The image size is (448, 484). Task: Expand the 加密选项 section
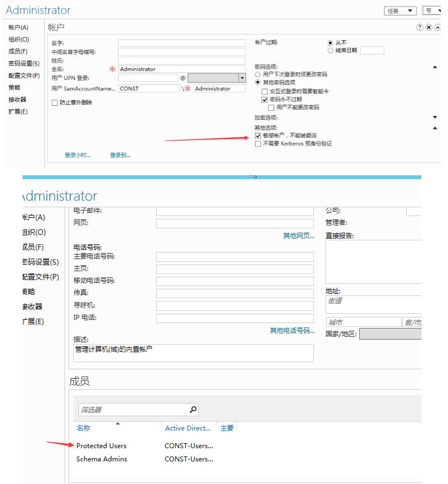435,116
